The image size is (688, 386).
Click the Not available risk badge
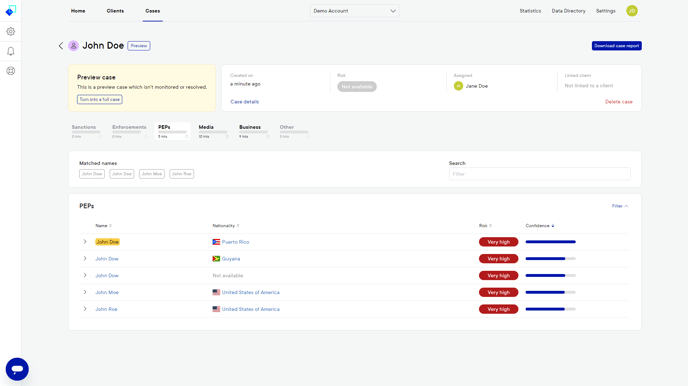(357, 87)
